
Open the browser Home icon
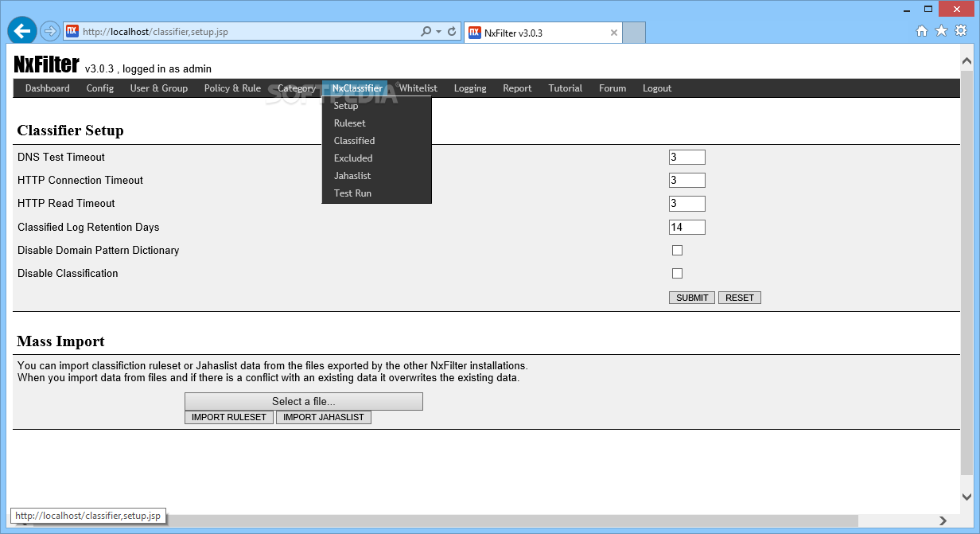pyautogui.click(x=922, y=31)
